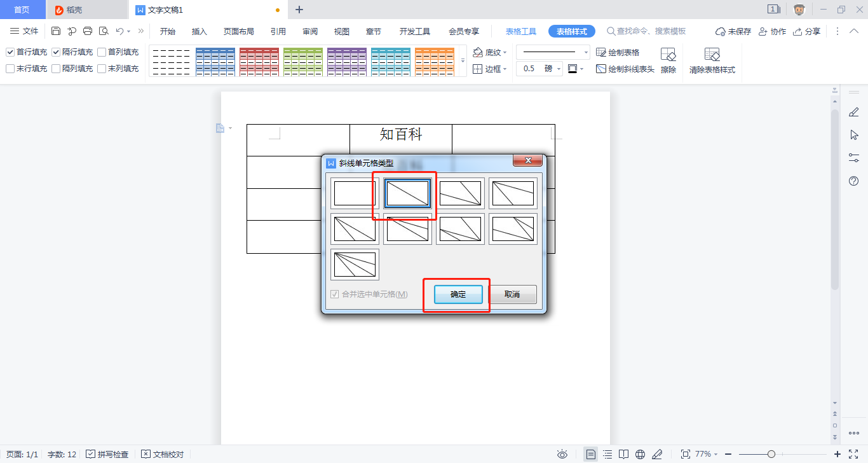Select the blue table style swatch
Viewport: 868px width, 463px height.
click(215, 62)
